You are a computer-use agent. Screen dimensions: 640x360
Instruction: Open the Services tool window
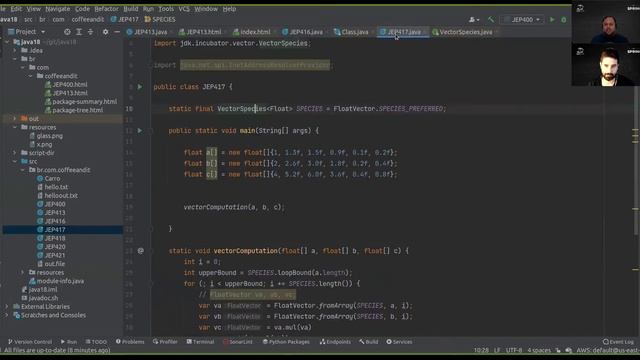399,342
